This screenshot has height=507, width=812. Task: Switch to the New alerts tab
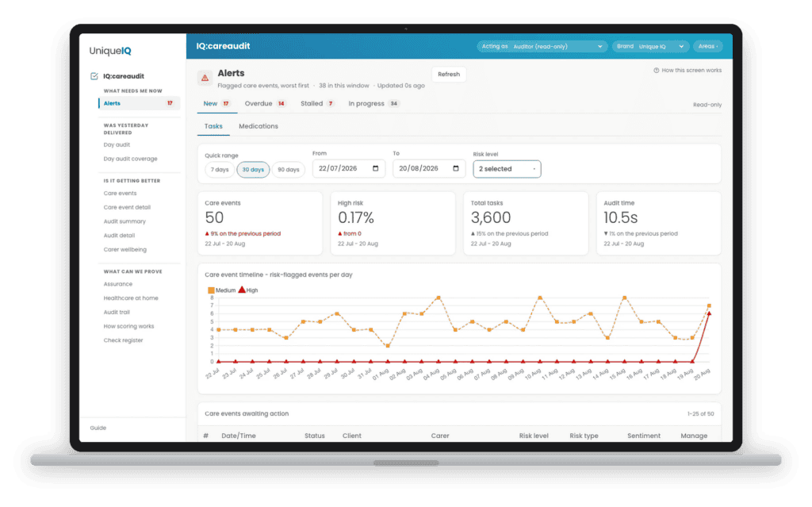coord(216,104)
